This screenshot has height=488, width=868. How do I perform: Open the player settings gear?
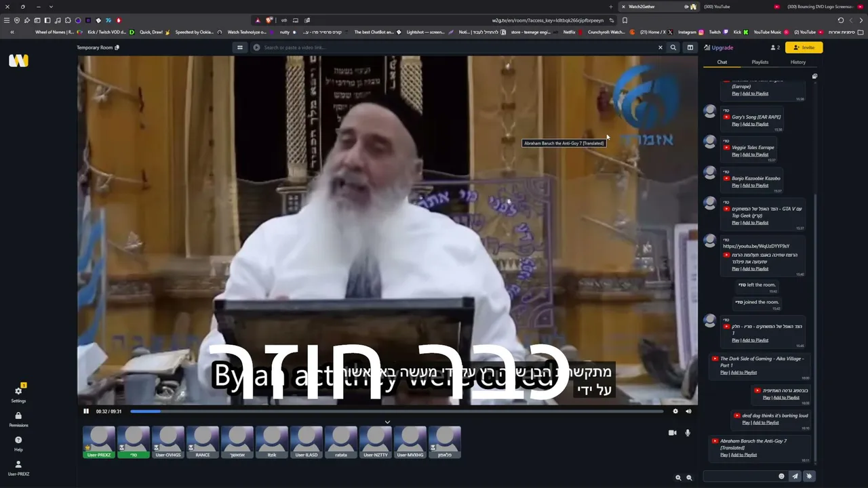(675, 411)
